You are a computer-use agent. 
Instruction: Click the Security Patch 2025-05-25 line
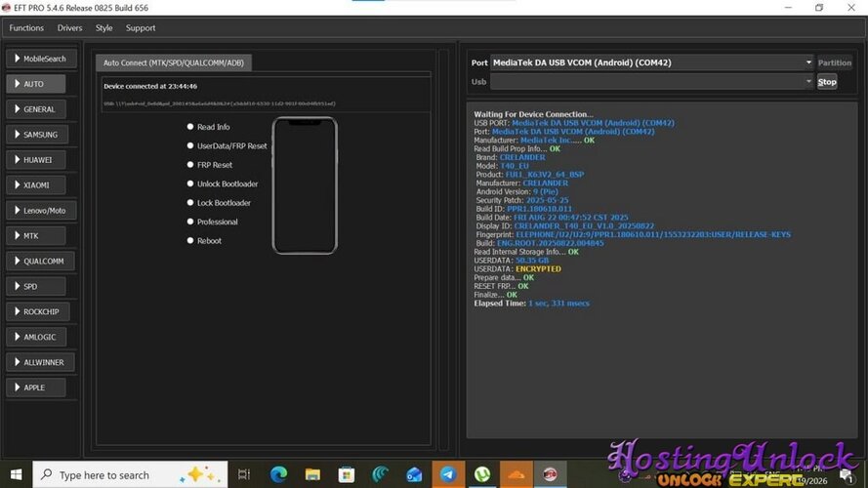pyautogui.click(x=522, y=200)
